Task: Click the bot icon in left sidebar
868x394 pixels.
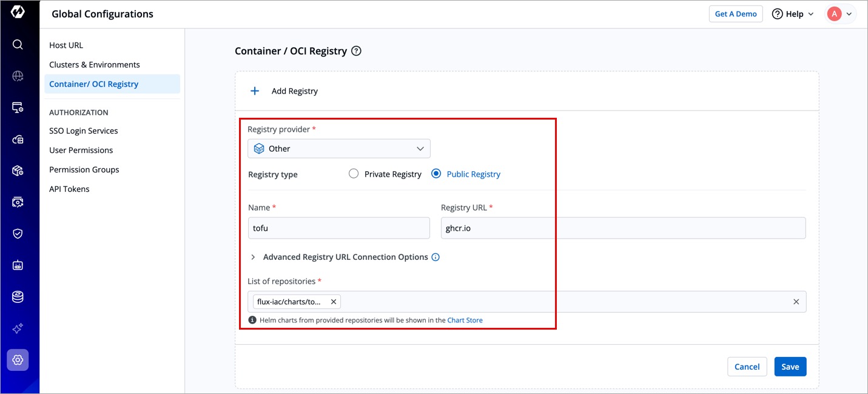Action: point(18,265)
